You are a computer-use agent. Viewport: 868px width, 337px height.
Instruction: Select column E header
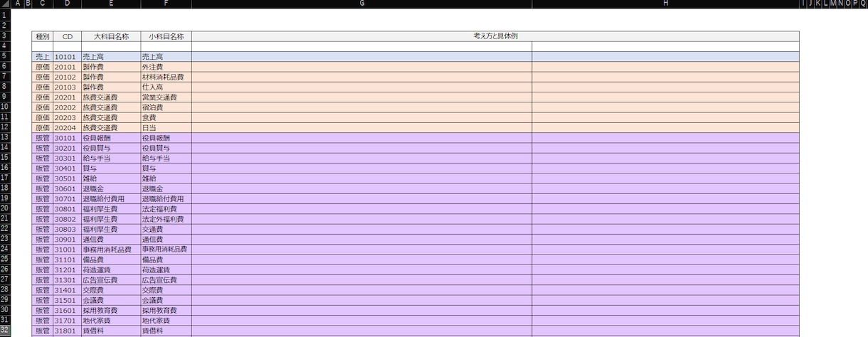click(111, 4)
